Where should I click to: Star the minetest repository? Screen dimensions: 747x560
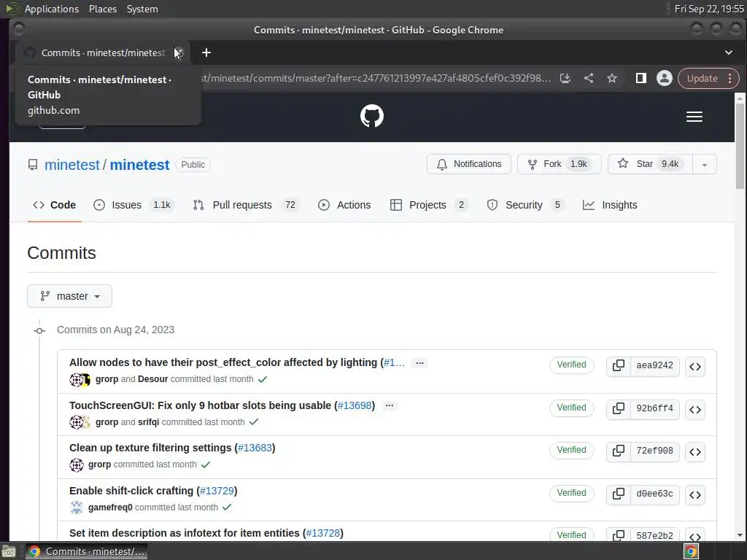[650, 164]
